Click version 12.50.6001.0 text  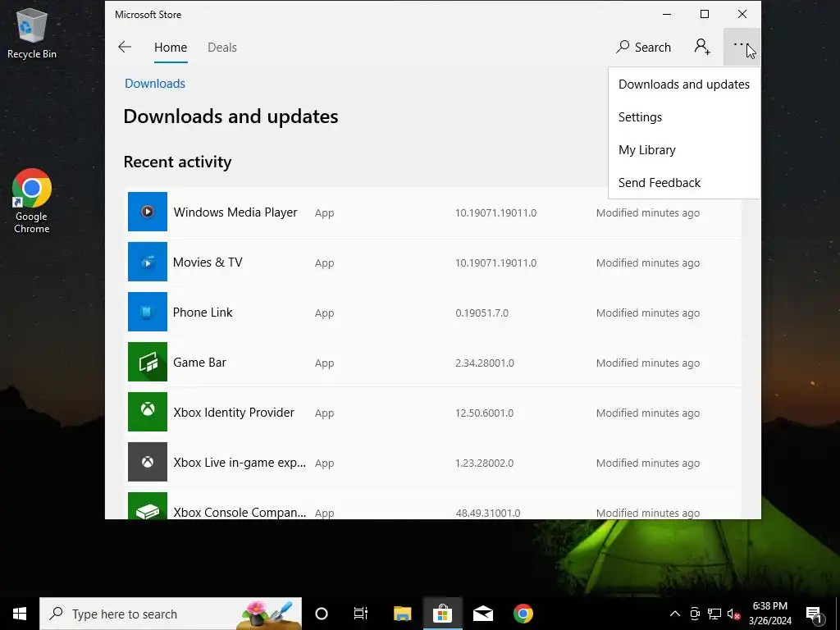[x=484, y=413]
